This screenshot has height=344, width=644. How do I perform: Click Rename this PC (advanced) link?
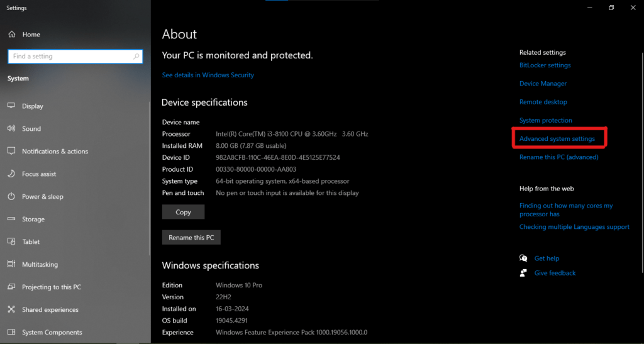(558, 157)
